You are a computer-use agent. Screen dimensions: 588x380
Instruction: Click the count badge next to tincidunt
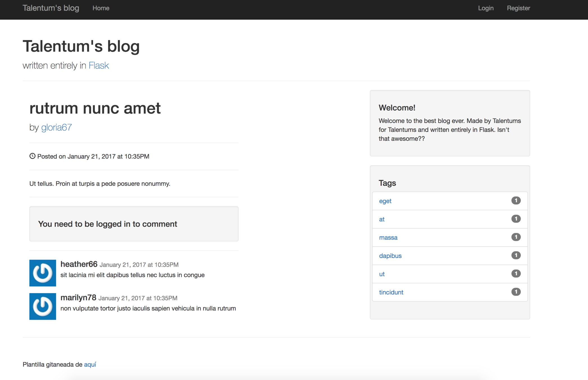coord(516,292)
